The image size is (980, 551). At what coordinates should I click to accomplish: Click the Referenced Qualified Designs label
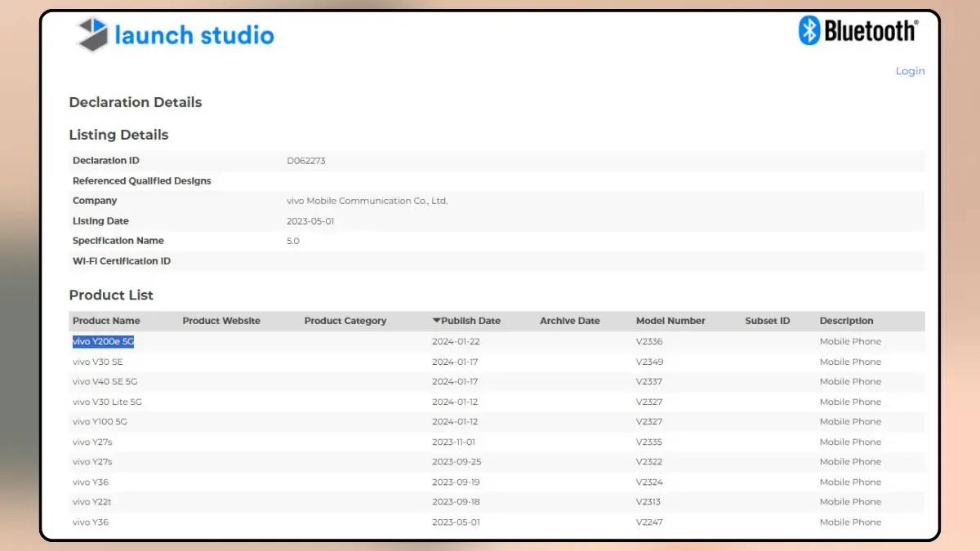(x=142, y=181)
